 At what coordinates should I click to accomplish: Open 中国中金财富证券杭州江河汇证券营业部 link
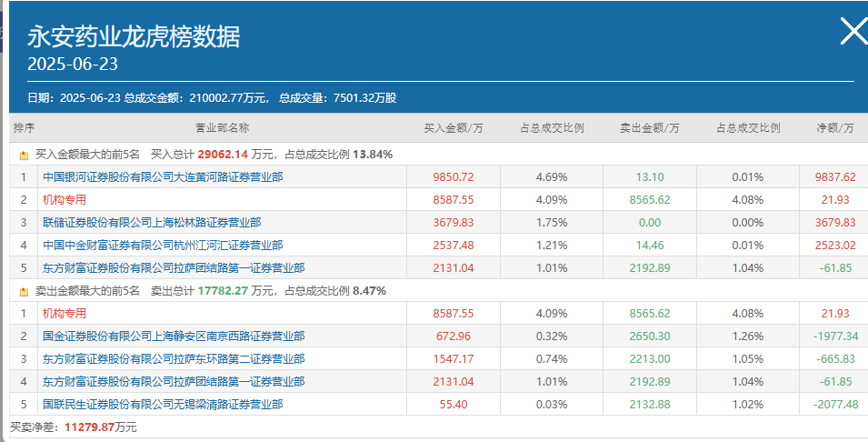[163, 245]
